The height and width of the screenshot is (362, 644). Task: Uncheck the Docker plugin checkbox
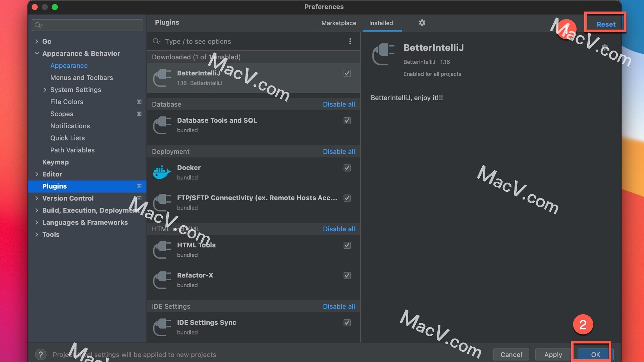click(347, 168)
